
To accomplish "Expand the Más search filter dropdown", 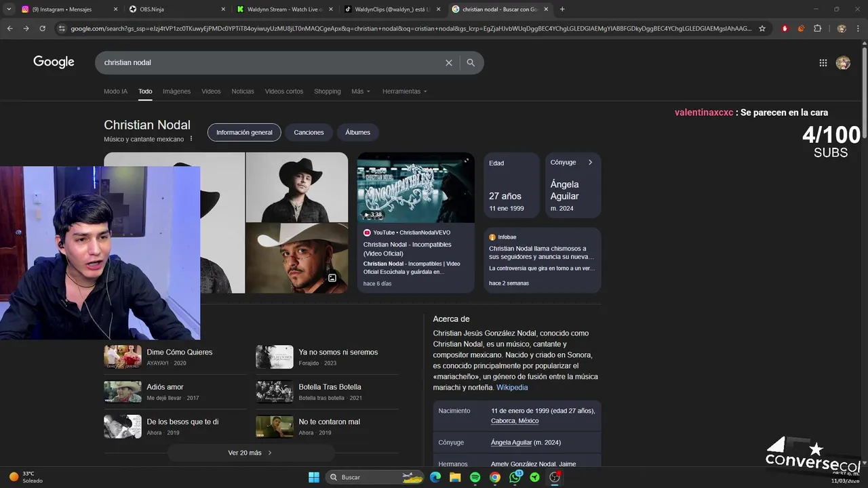I will (361, 91).
